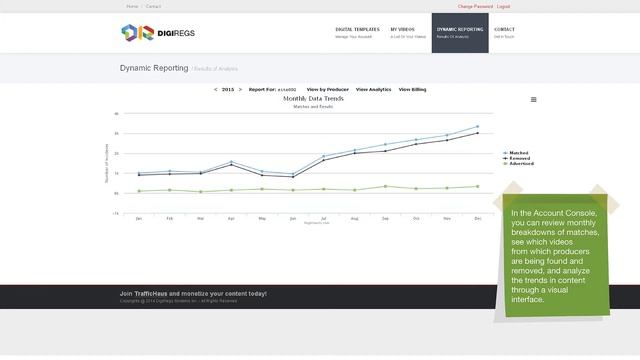
Task: Go to next year arrow
Action: click(240, 89)
